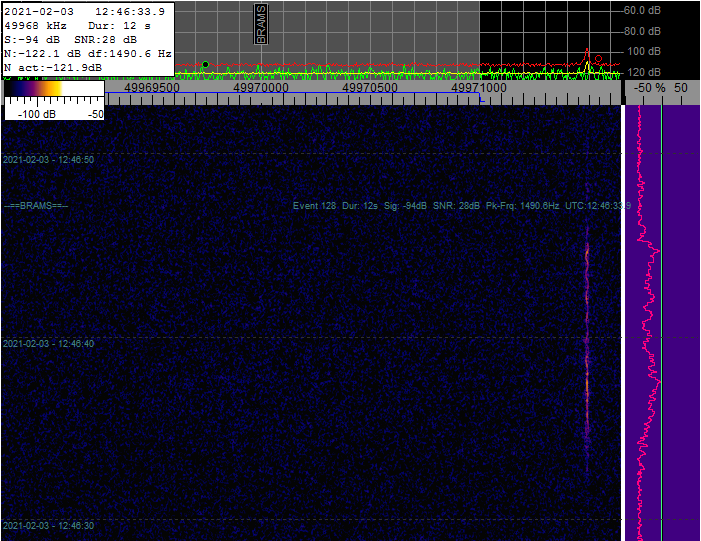Click the 60.0 dB scale label
This screenshot has width=701, height=541.
point(642,10)
